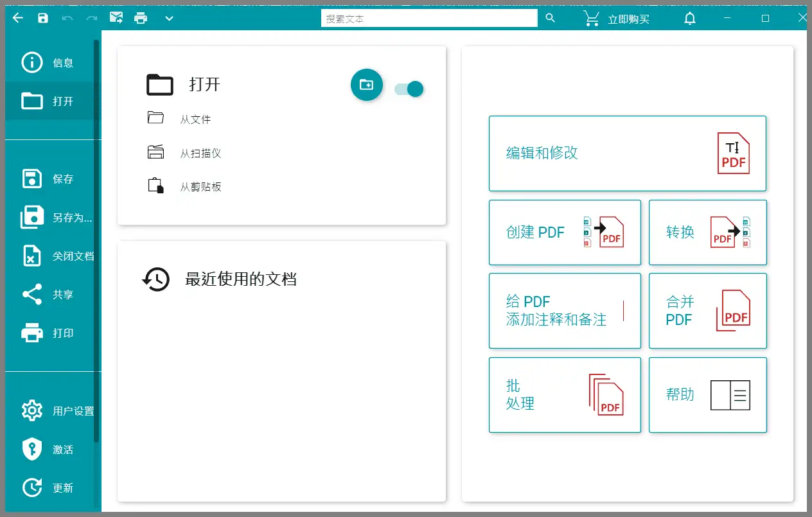
Task: Click the 编辑和修改 panel button
Action: pos(628,153)
